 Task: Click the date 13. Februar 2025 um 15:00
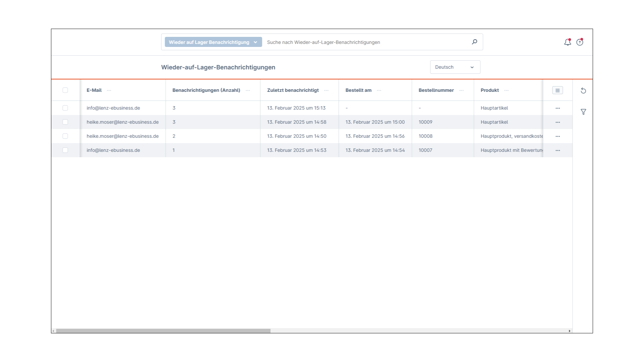pos(375,122)
